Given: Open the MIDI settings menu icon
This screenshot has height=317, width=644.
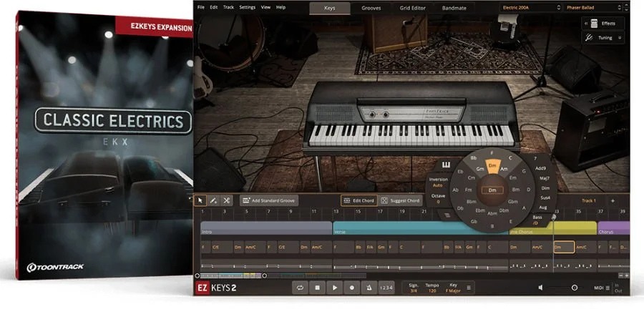Looking at the screenshot, I should [x=608, y=288].
